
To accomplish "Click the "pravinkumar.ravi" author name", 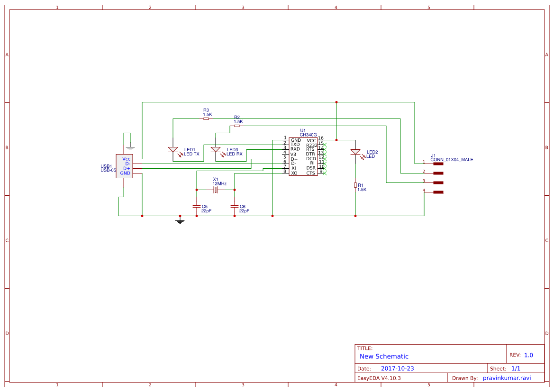I will 507,378.
